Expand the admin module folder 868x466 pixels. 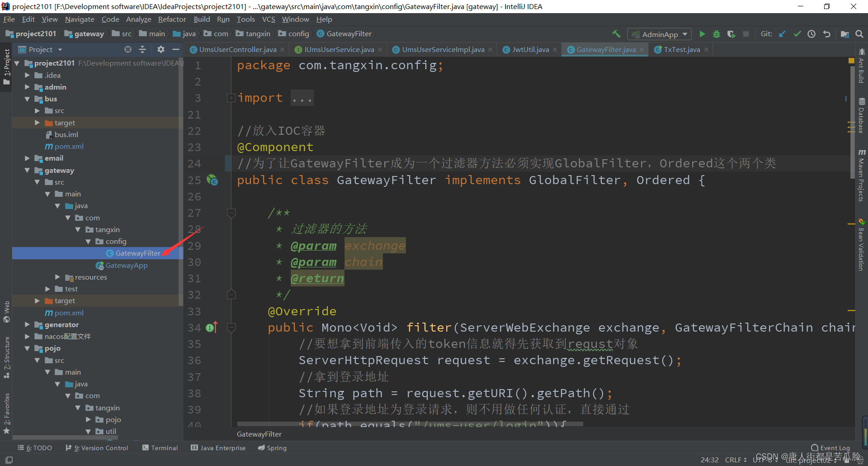[27, 87]
